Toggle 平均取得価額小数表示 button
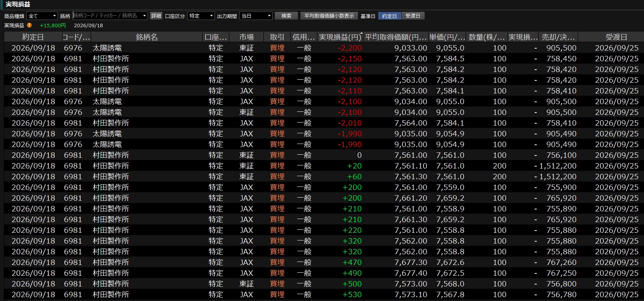 (329, 16)
